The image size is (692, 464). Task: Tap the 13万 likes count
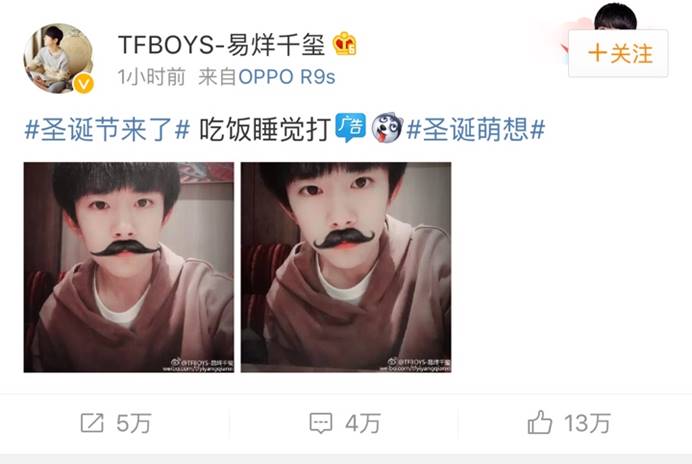tap(587, 423)
